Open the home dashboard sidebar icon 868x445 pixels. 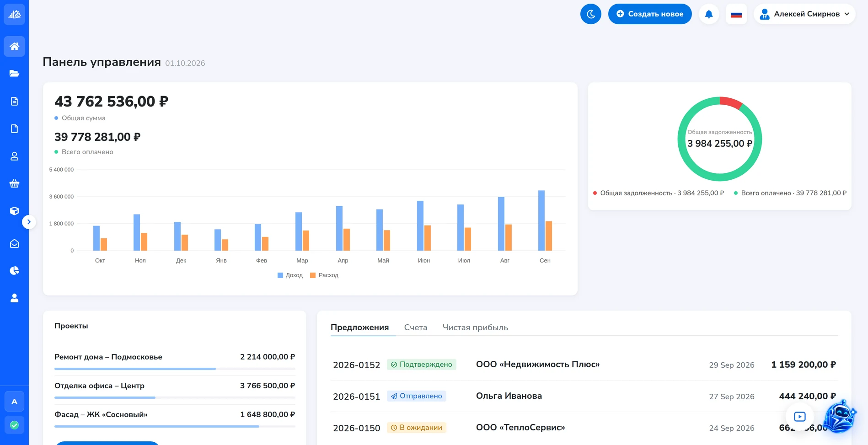point(14,46)
